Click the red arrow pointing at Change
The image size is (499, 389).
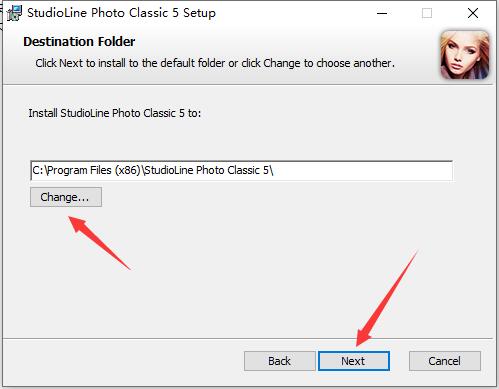click(x=99, y=243)
